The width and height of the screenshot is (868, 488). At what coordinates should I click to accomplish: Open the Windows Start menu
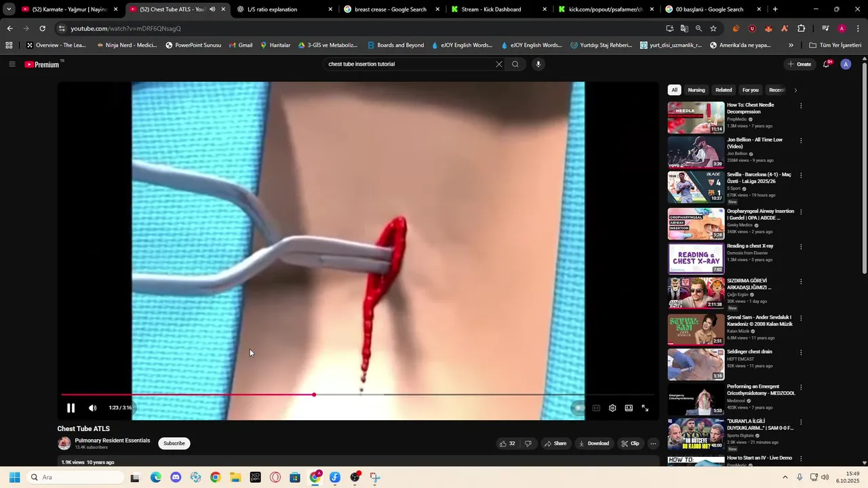[x=14, y=478]
